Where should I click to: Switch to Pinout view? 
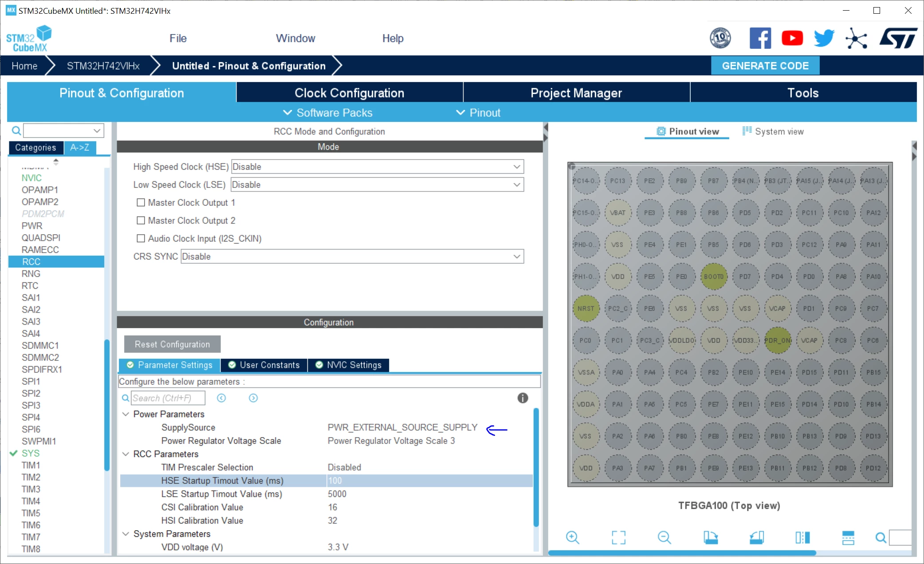tap(688, 131)
